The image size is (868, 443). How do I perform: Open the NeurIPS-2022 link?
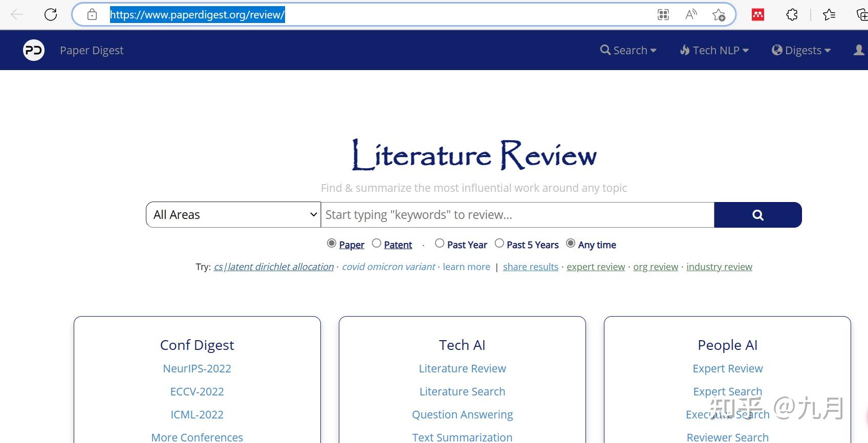click(x=197, y=368)
